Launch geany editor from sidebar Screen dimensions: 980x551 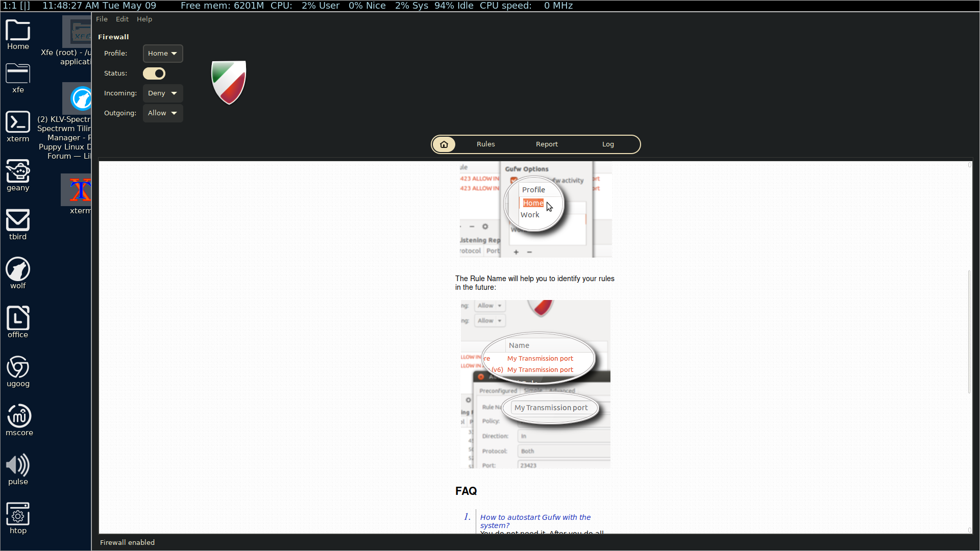point(18,172)
